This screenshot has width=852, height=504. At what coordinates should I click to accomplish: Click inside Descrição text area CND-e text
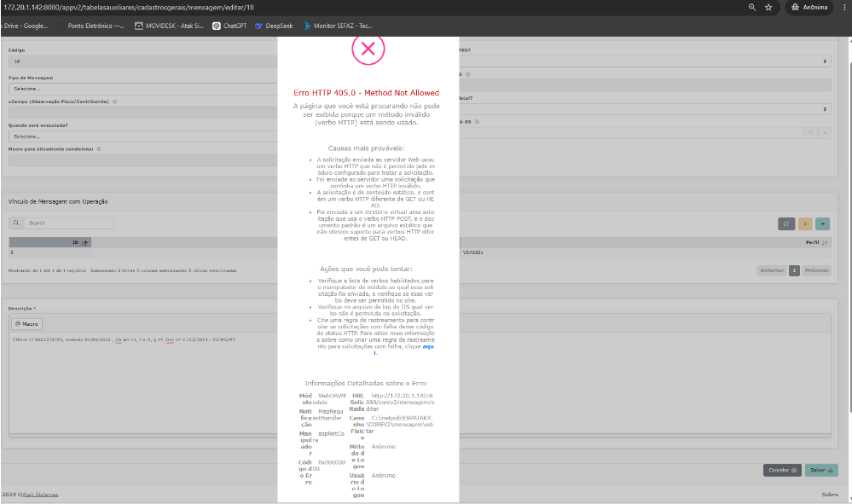124,339
